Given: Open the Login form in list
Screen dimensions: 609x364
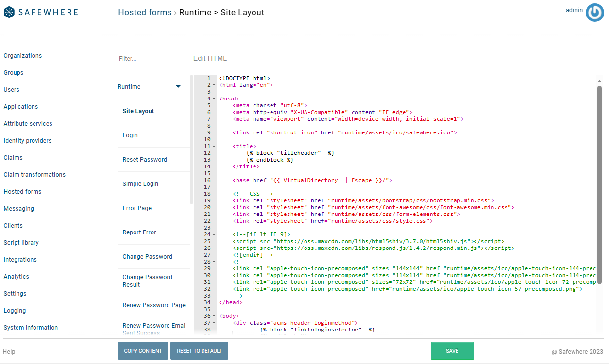Looking at the screenshot, I should pos(130,135).
